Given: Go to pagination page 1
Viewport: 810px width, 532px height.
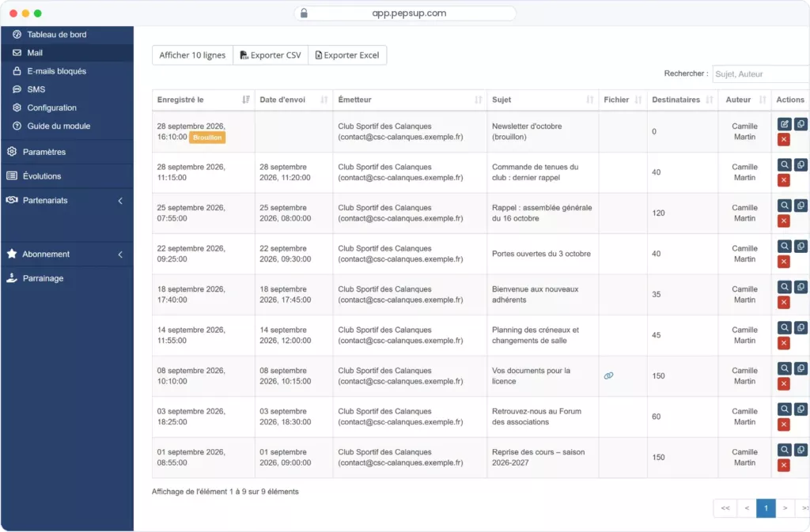Looking at the screenshot, I should click(766, 508).
